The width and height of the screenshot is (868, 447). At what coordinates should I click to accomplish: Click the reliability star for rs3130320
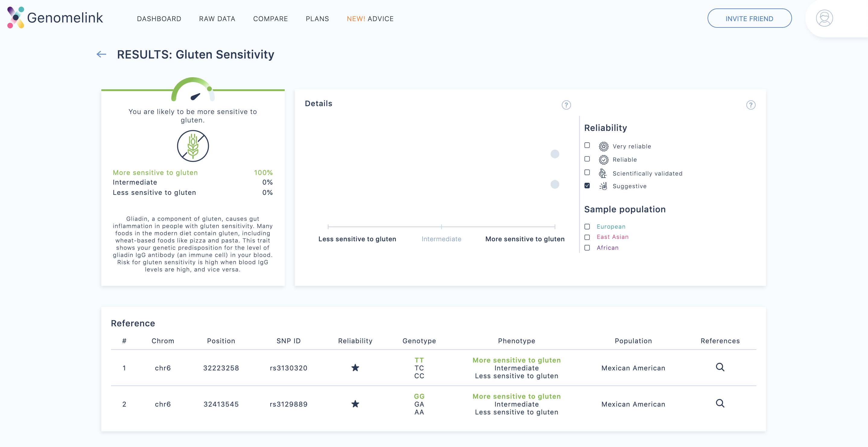355,367
